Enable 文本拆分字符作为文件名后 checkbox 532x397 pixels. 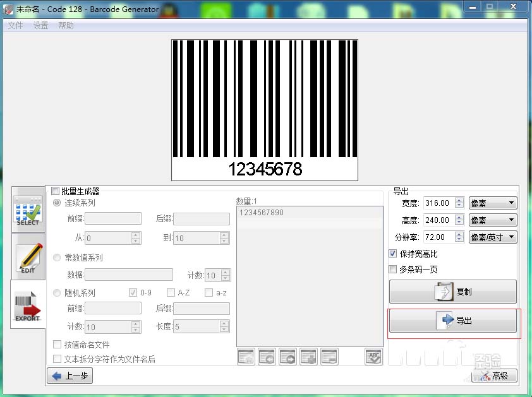tap(57, 358)
